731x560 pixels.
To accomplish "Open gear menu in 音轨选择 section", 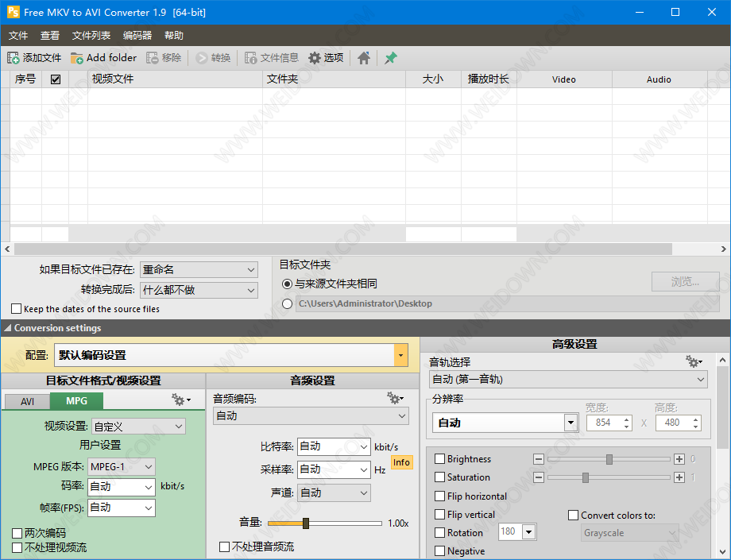I will coord(693,361).
